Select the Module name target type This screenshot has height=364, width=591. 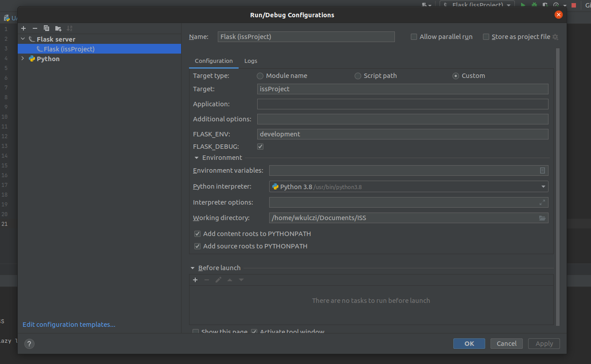coord(260,76)
